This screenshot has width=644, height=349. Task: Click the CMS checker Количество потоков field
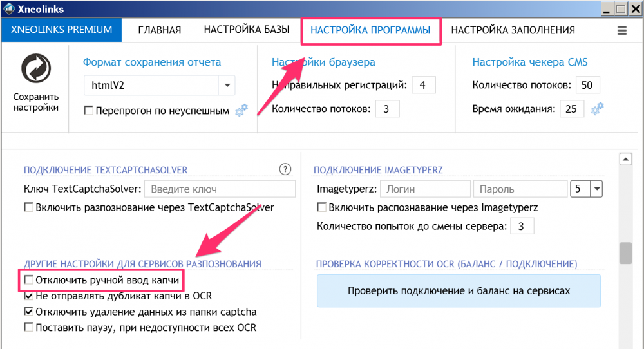coord(588,85)
